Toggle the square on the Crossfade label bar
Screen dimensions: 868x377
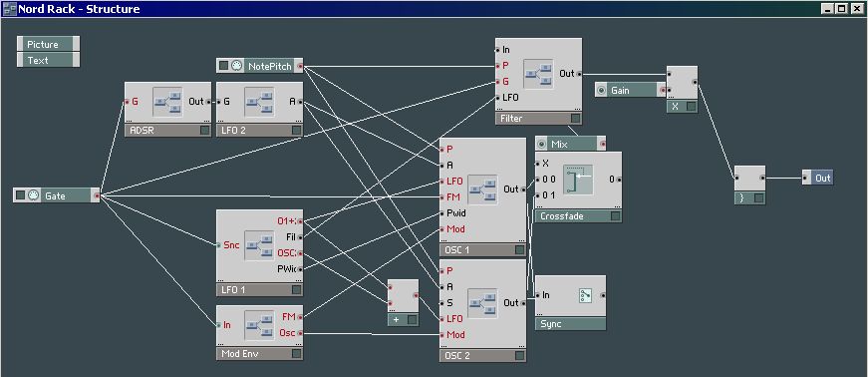[x=615, y=216]
